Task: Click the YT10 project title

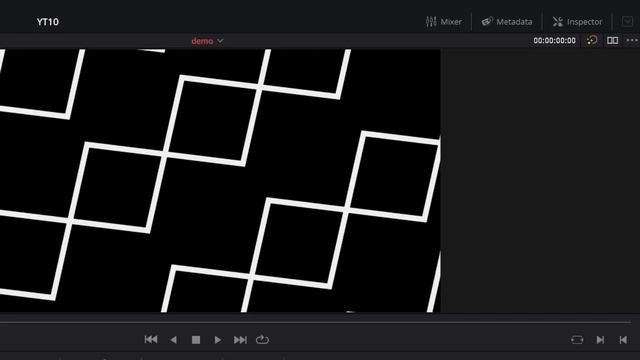Action: [x=48, y=22]
